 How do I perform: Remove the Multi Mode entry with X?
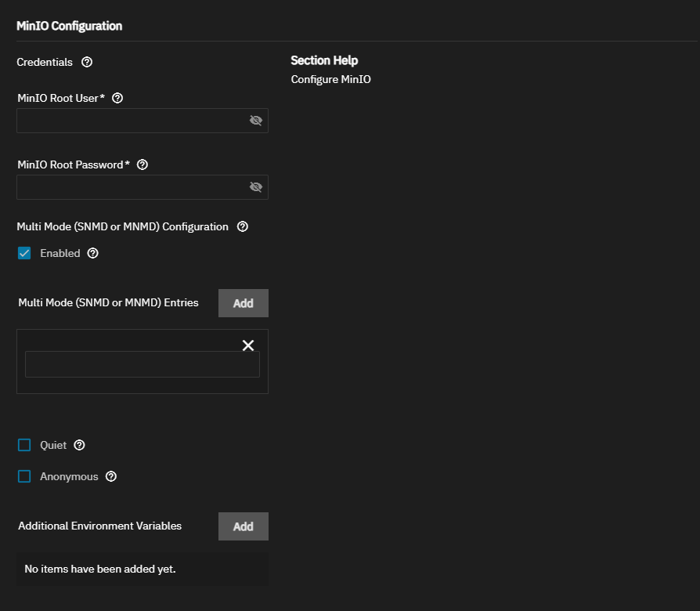(248, 345)
